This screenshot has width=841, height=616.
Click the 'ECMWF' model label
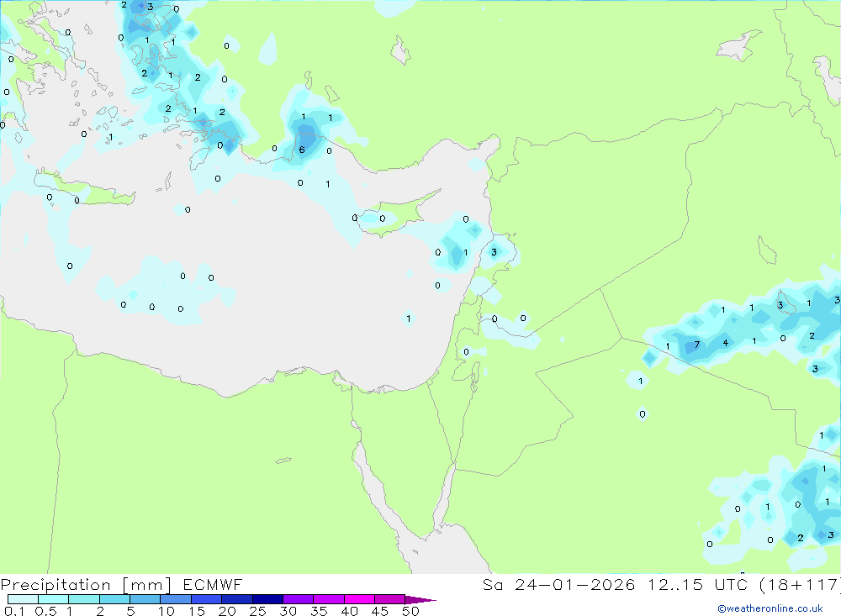coord(213,585)
